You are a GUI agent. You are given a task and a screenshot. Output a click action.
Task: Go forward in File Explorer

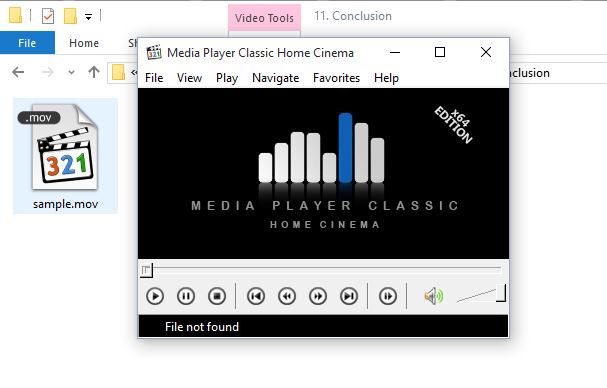pos(47,72)
